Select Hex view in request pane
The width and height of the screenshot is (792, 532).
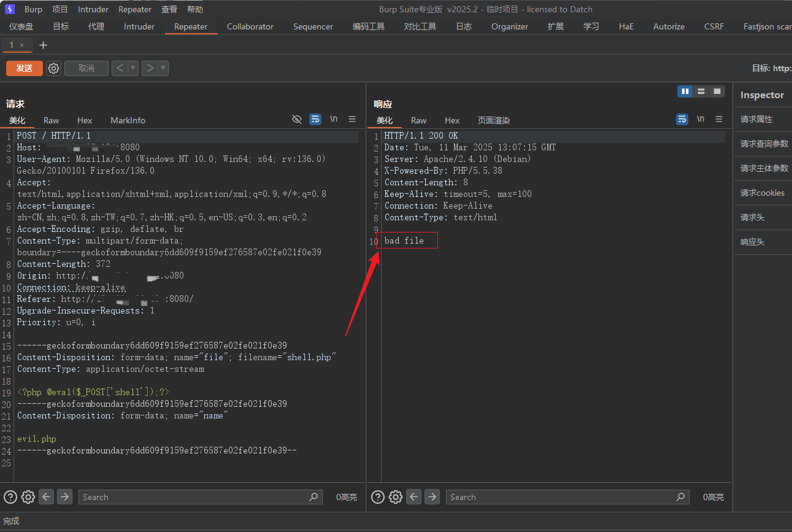point(85,120)
